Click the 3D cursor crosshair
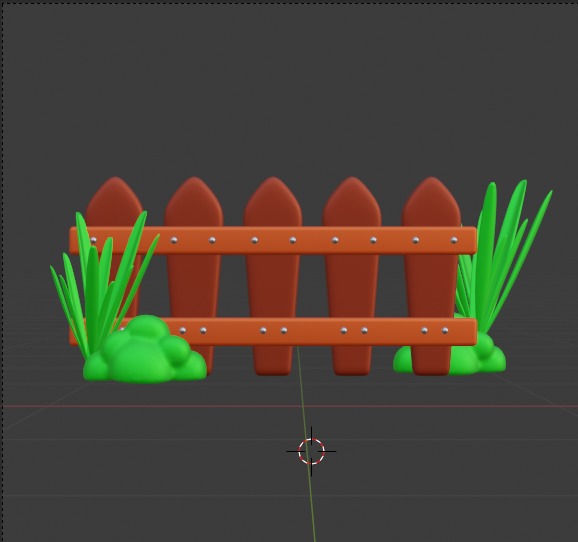This screenshot has width=578, height=542. tap(311, 451)
